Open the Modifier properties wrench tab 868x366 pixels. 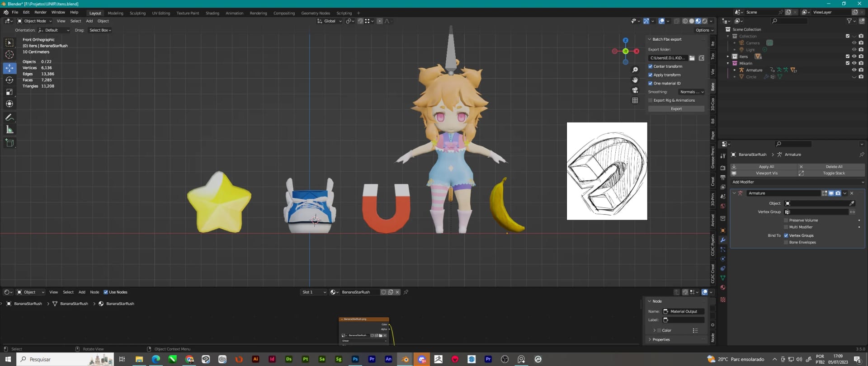tap(723, 240)
